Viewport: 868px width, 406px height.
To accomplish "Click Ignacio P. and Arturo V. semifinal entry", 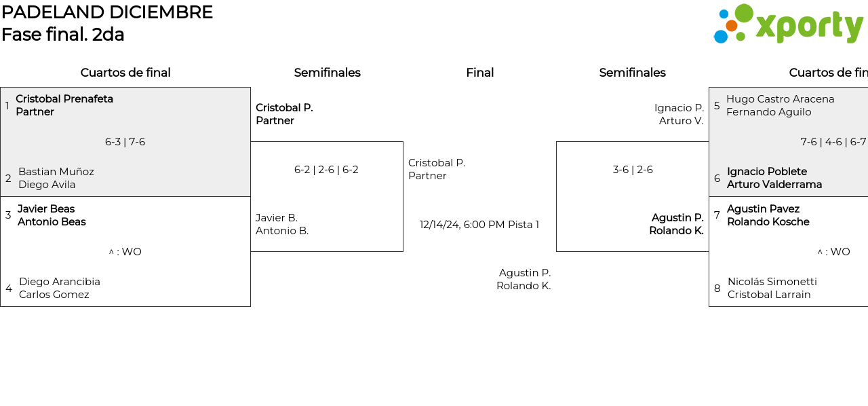I will 679,114.
